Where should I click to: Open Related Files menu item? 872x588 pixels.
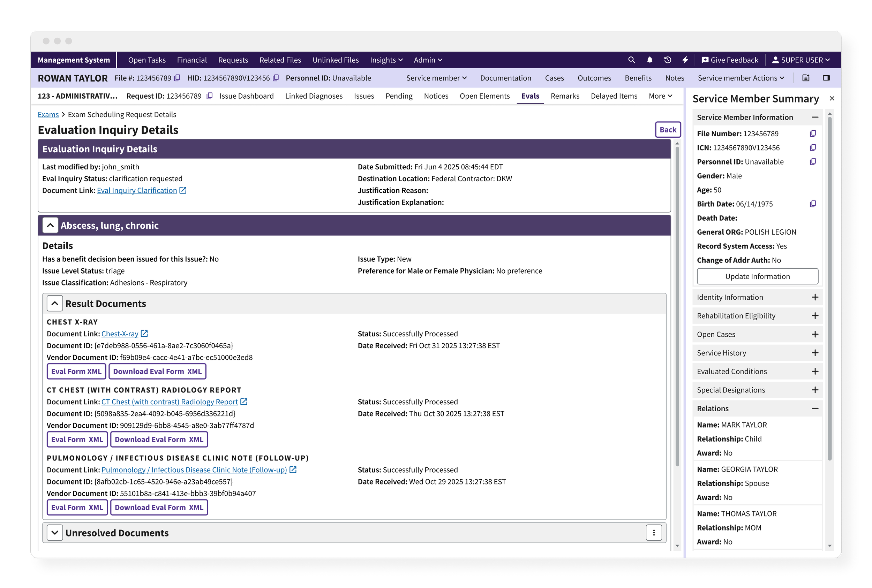click(280, 60)
